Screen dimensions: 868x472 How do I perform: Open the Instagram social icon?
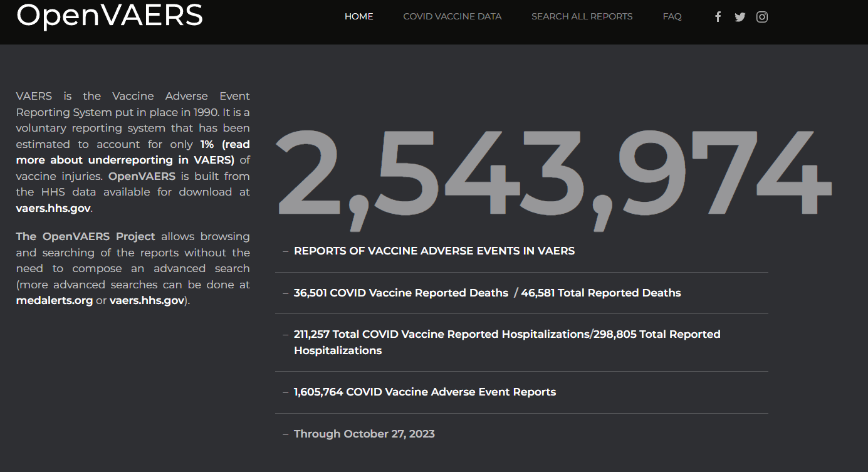(762, 17)
